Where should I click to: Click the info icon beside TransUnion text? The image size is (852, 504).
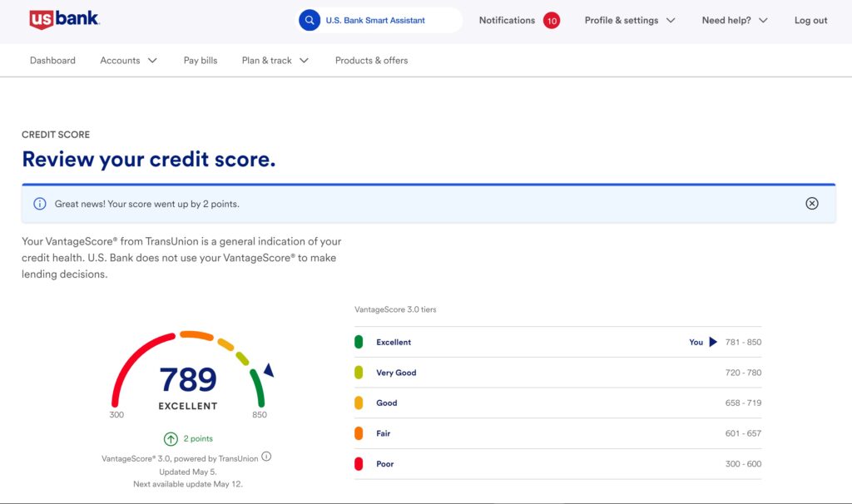pyautogui.click(x=267, y=457)
